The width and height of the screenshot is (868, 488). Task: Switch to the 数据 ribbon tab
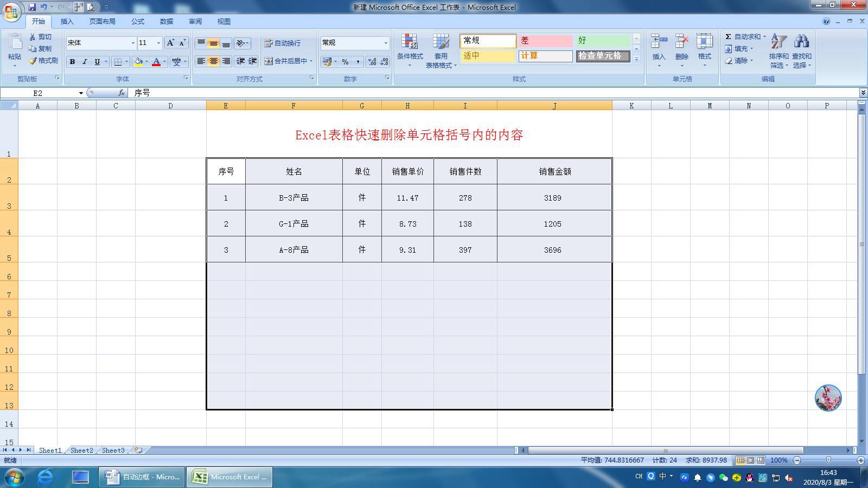166,21
